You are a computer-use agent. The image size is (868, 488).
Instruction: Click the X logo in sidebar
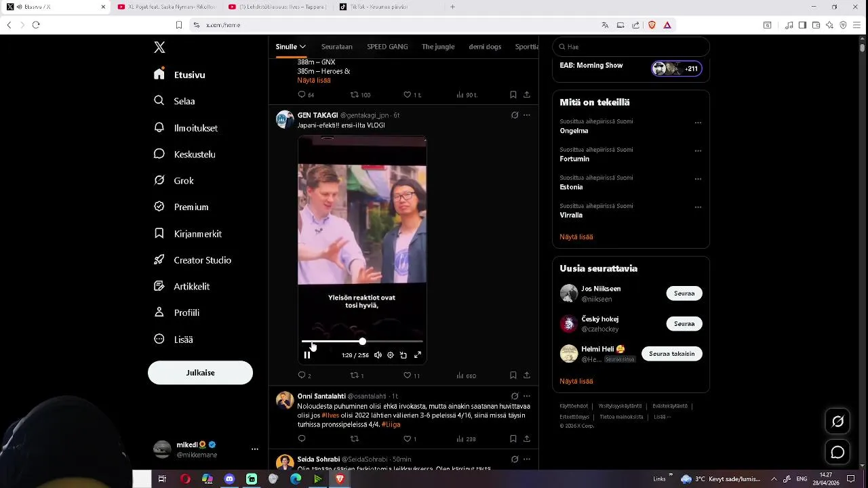[159, 47]
